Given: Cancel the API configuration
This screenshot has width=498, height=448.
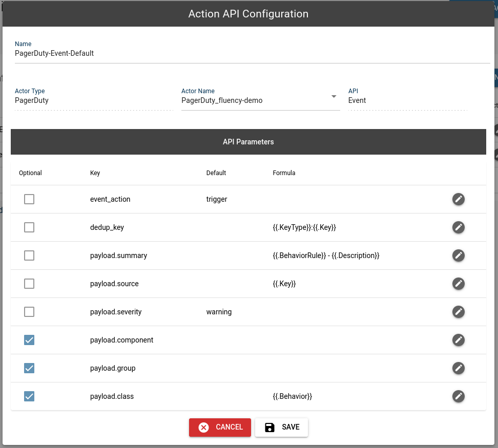Looking at the screenshot, I should point(220,428).
